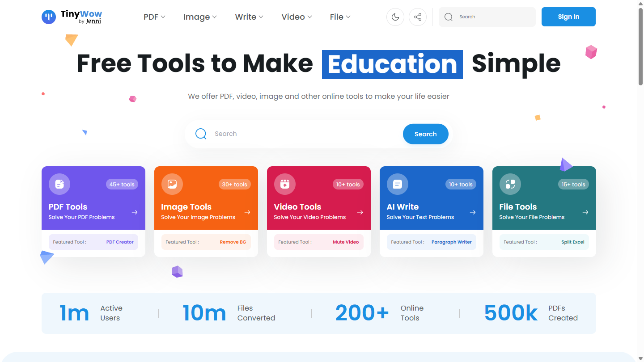Image resolution: width=644 pixels, height=362 pixels.
Task: Click the 1m Active Users statistic
Action: point(91,313)
